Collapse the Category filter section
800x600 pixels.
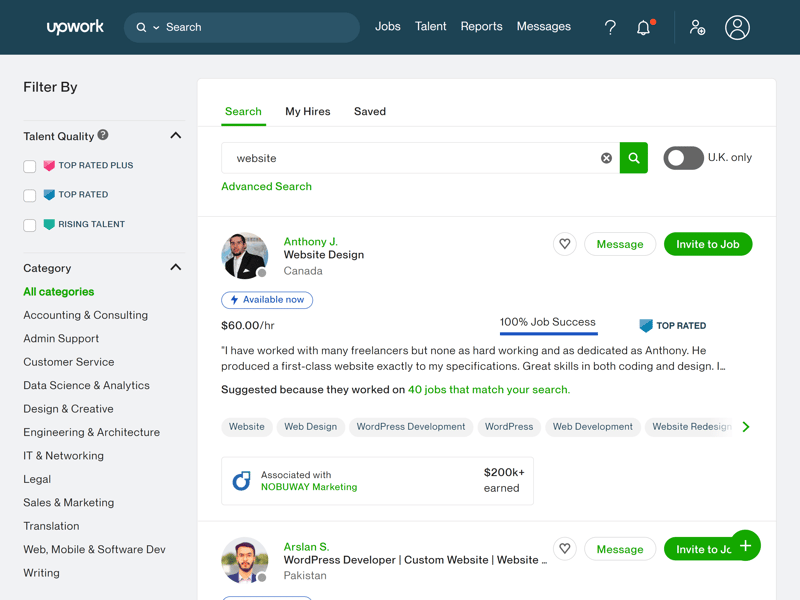pos(176,268)
